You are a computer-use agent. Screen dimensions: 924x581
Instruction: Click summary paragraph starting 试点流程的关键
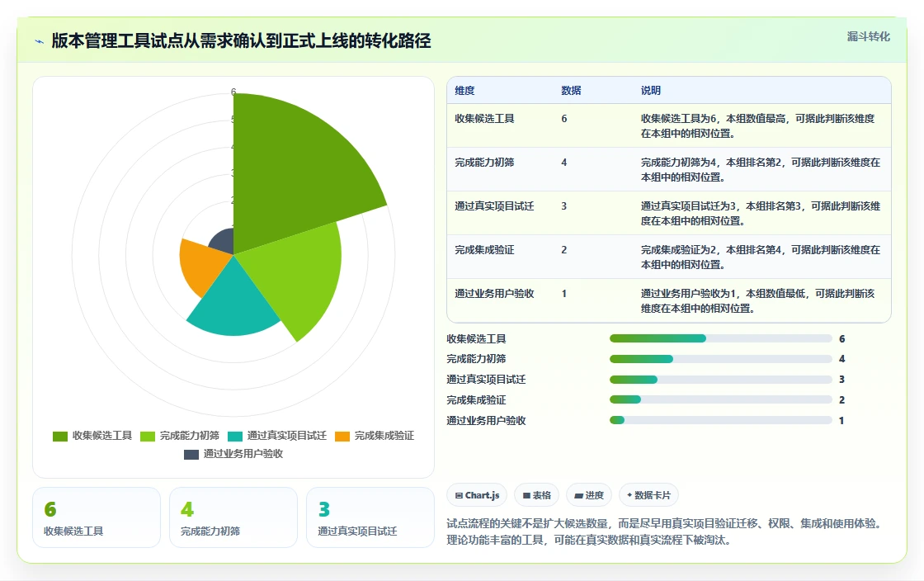(x=664, y=531)
